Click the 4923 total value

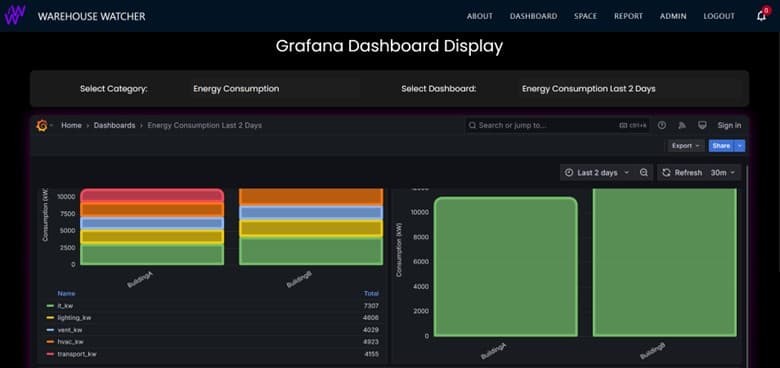tap(371, 342)
